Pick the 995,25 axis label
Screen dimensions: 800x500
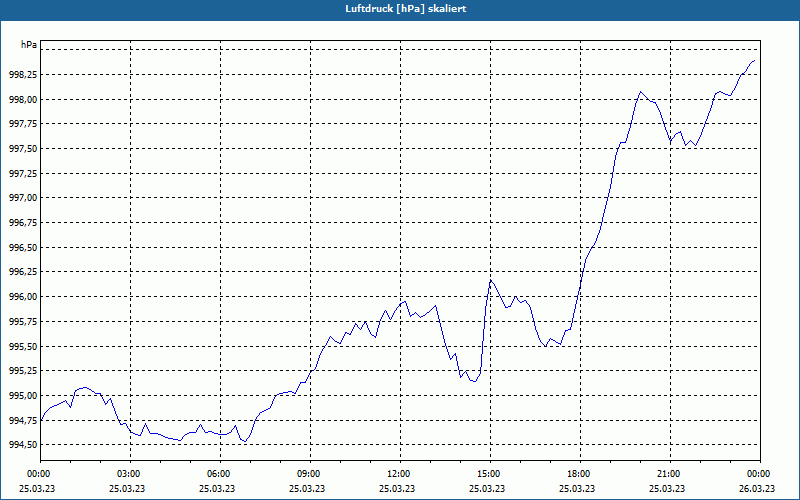point(23,370)
